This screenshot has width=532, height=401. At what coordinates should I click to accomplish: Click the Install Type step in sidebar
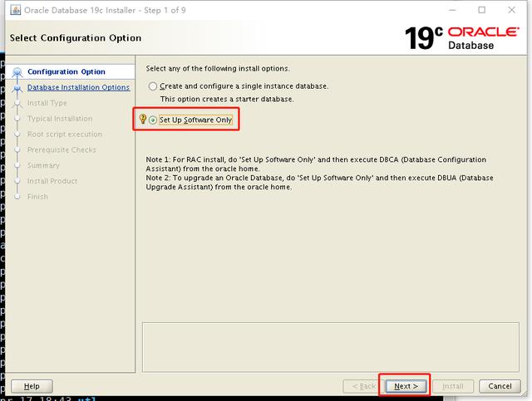(x=47, y=103)
